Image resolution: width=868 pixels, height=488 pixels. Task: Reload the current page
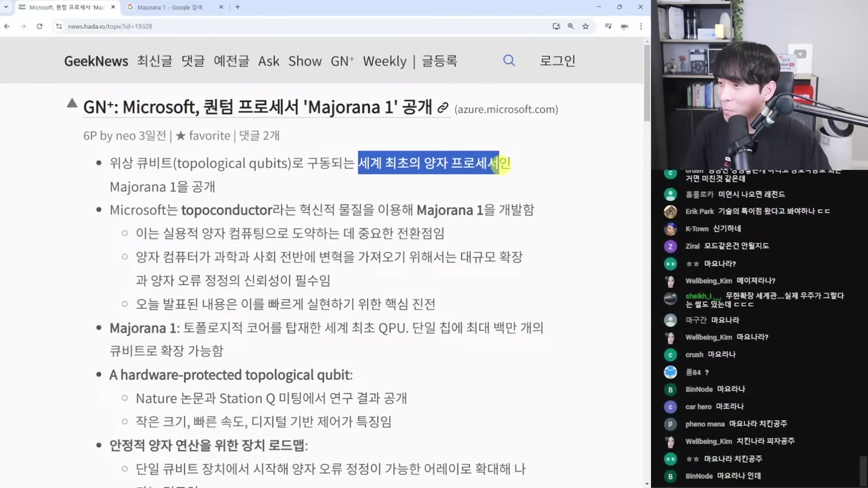(x=39, y=26)
